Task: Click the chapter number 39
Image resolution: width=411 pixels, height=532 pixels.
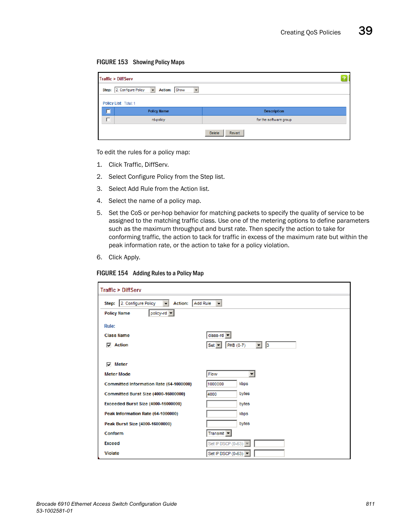Action: 365,31
